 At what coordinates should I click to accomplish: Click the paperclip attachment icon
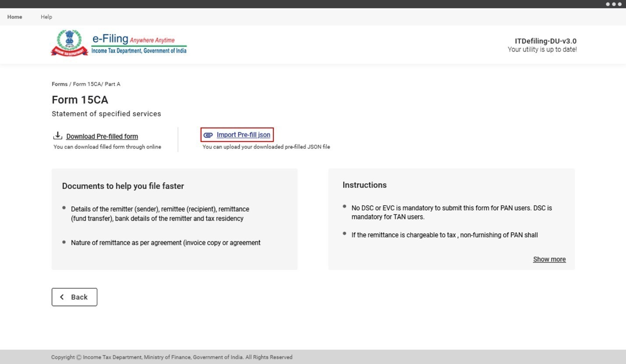pyautogui.click(x=208, y=135)
